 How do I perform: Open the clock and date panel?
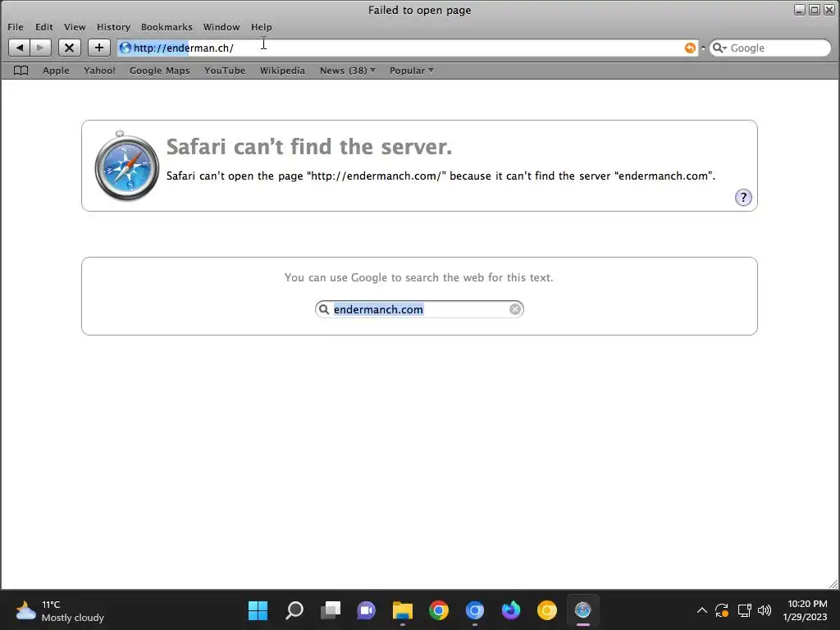pyautogui.click(x=807, y=610)
